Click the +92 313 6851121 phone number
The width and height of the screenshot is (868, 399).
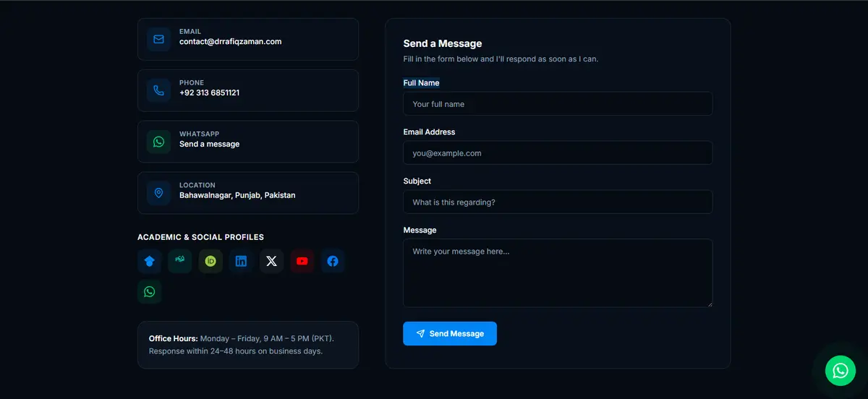[x=210, y=93]
